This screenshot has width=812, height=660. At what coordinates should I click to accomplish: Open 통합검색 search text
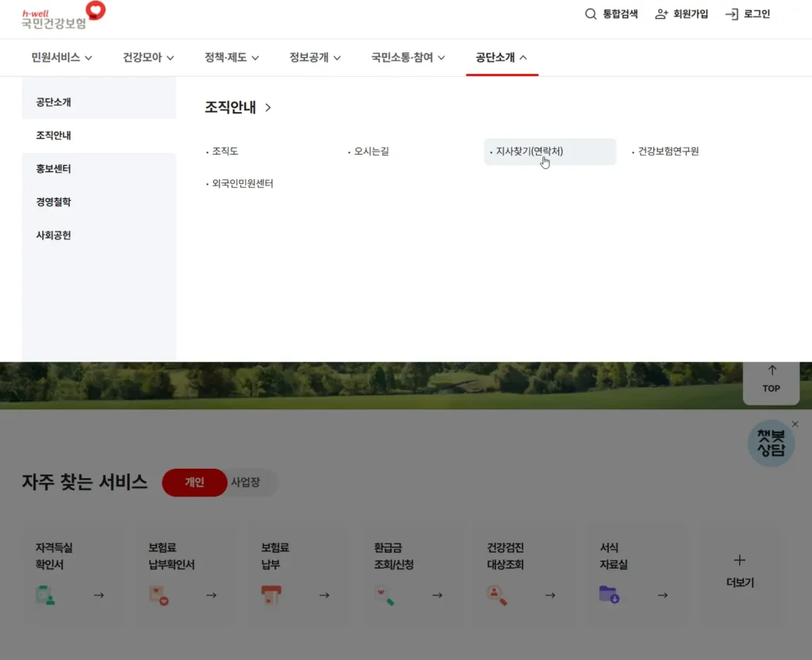coord(620,14)
